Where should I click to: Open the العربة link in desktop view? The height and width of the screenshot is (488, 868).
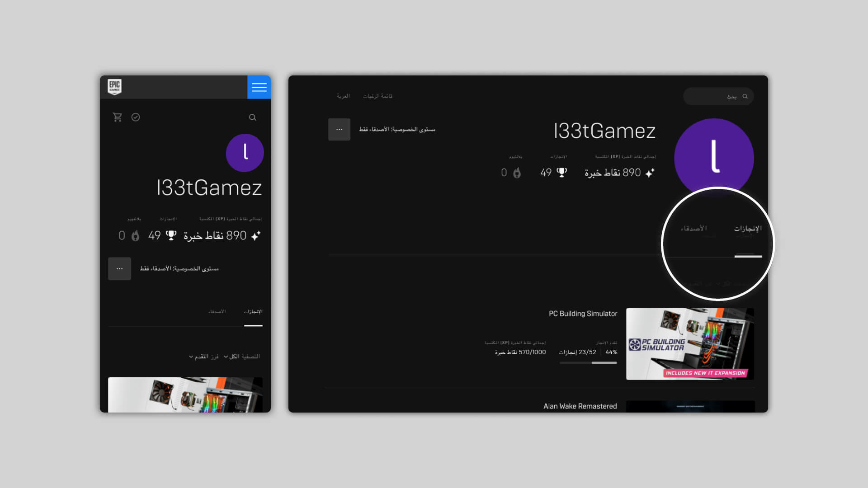click(343, 96)
